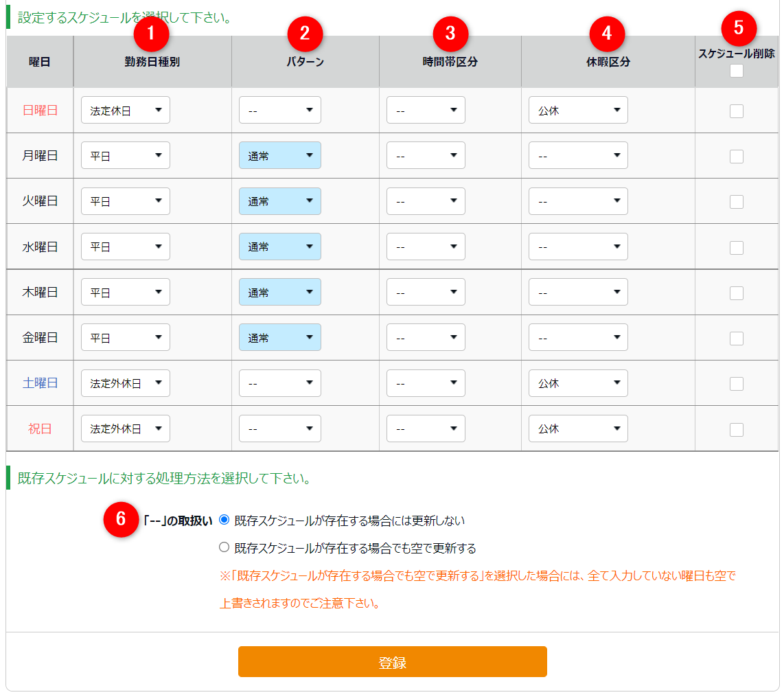Open 休暇区分 dropdown for 土曜日

tap(578, 383)
